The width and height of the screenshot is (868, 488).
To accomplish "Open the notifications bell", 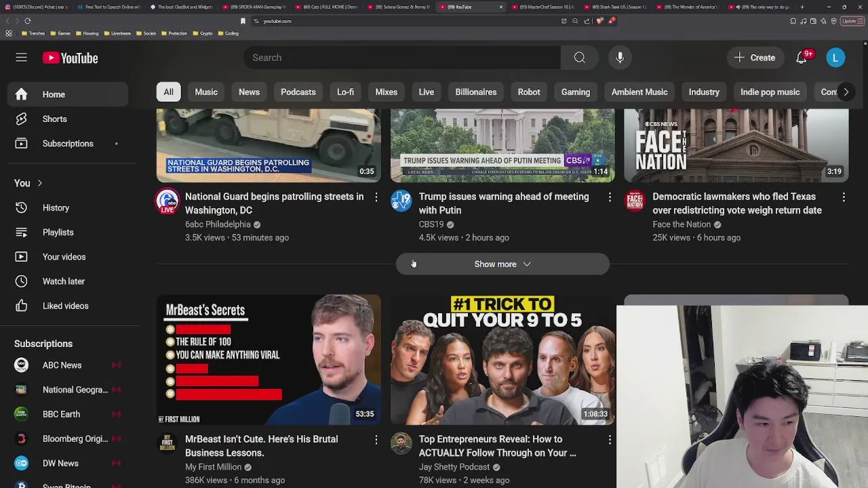I will (802, 58).
